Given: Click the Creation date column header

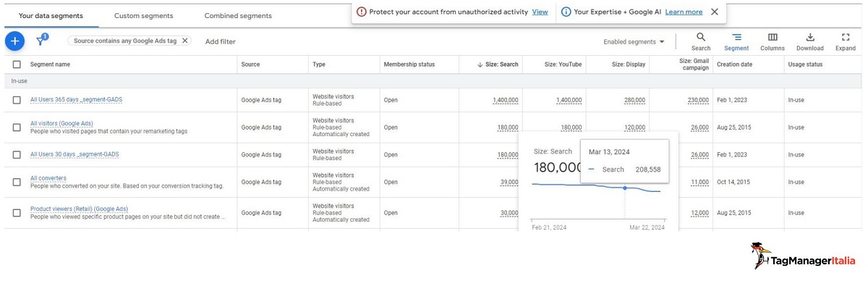Looking at the screenshot, I should click(734, 64).
